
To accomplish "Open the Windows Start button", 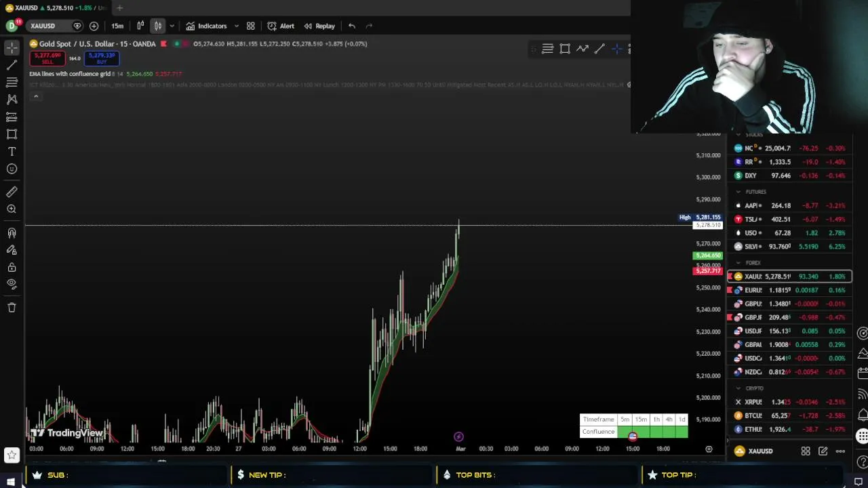I will click(x=11, y=482).
